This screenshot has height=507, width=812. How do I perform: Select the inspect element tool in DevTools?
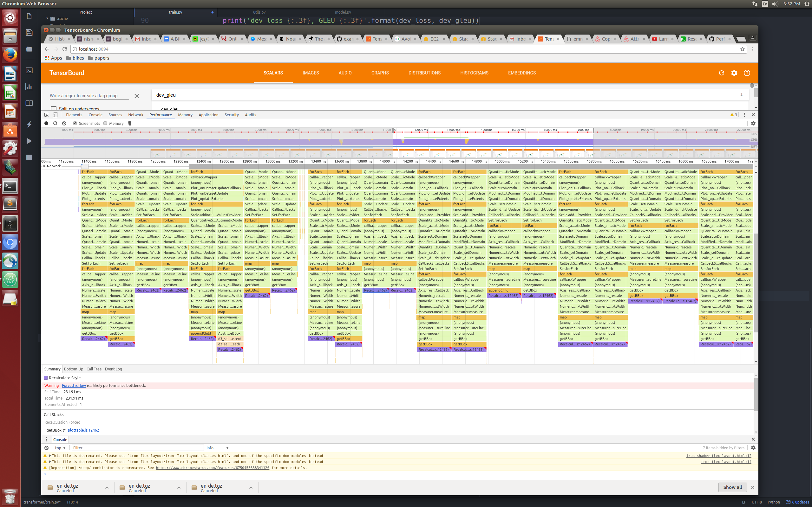tap(46, 115)
